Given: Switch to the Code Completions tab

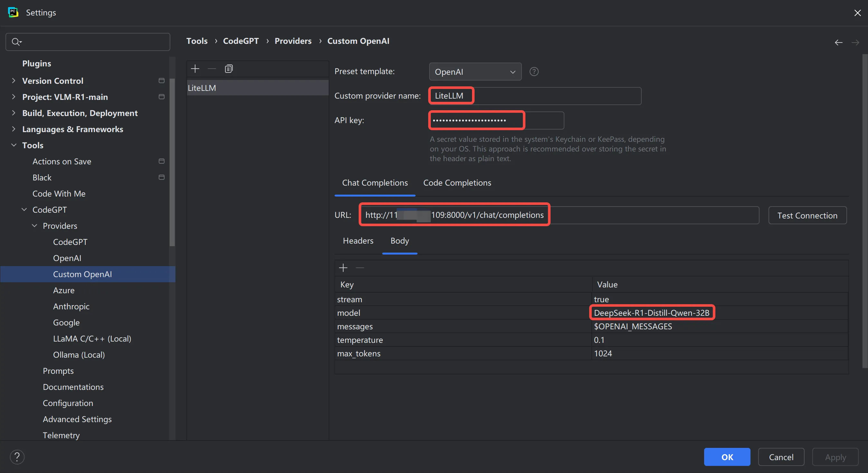Looking at the screenshot, I should (x=457, y=183).
